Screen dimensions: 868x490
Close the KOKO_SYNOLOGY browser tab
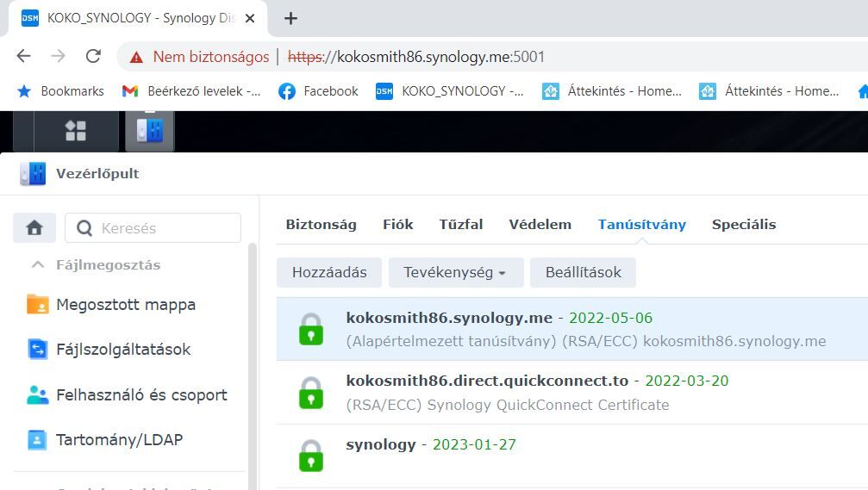point(250,18)
